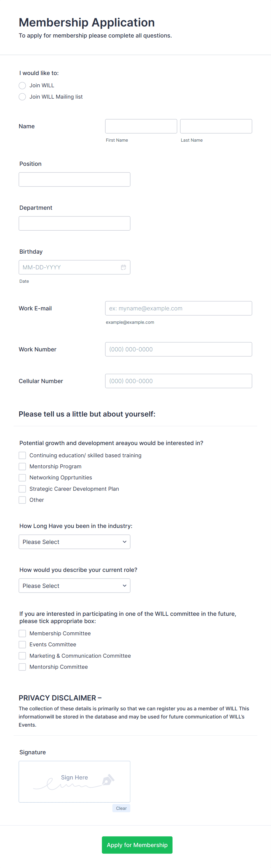Select the Join WILL radio button
The image size is (271, 868).
click(22, 86)
